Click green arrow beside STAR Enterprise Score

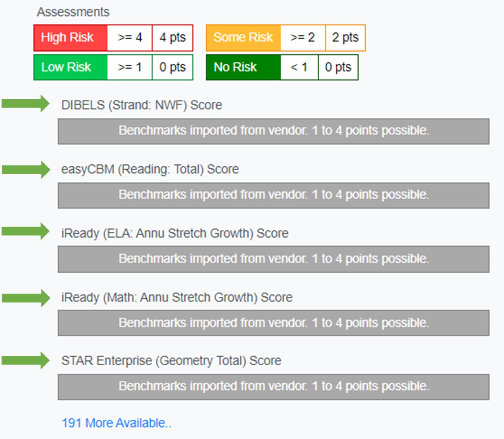pyautogui.click(x=25, y=360)
